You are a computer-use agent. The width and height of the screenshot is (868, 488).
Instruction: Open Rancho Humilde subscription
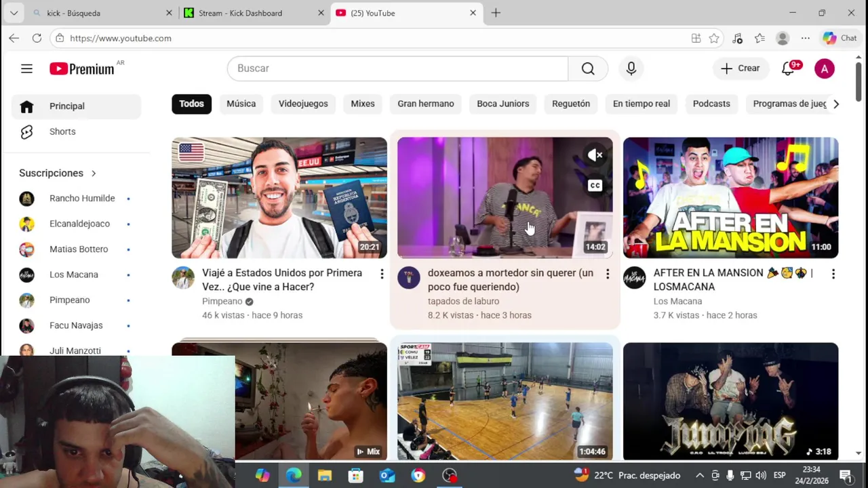click(x=76, y=199)
